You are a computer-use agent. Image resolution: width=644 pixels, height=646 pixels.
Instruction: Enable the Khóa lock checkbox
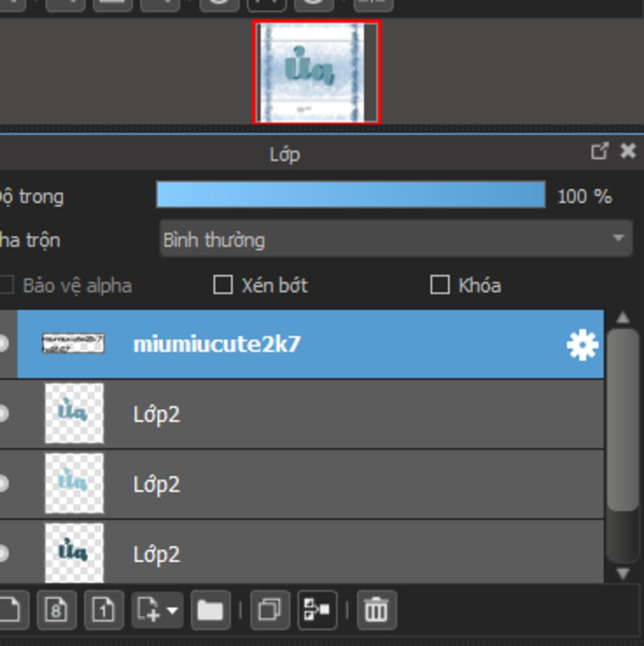[440, 285]
